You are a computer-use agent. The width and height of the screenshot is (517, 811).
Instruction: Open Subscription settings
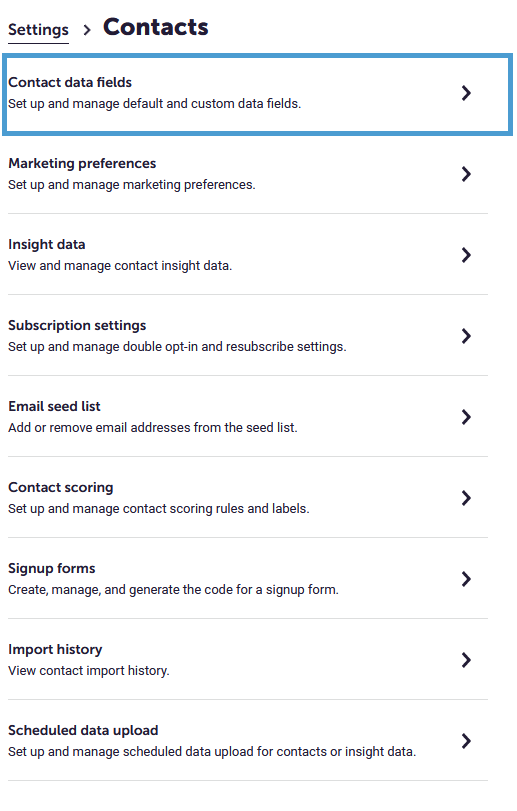(x=248, y=336)
